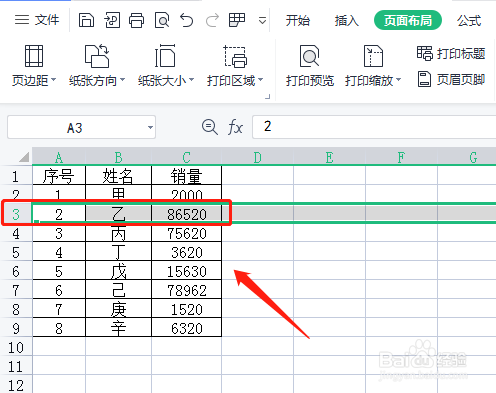The image size is (496, 393).
Task: Click the 页边距 margins icon
Action: click(34, 56)
